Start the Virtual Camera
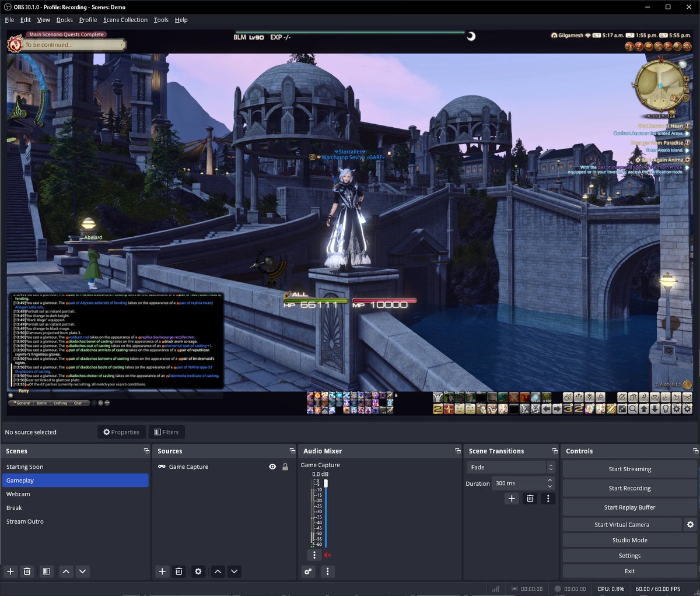 (x=622, y=524)
